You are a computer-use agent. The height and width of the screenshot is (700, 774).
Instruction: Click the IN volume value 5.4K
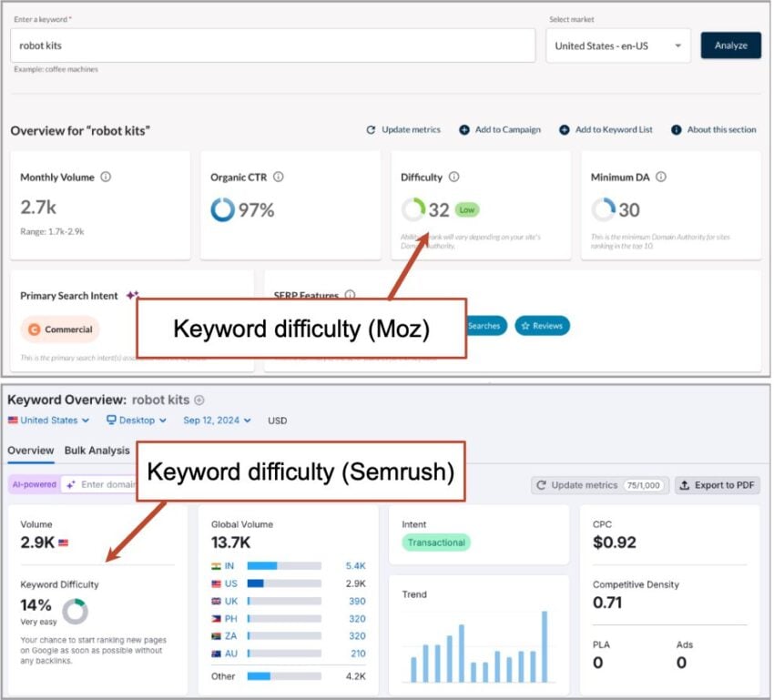coord(355,566)
